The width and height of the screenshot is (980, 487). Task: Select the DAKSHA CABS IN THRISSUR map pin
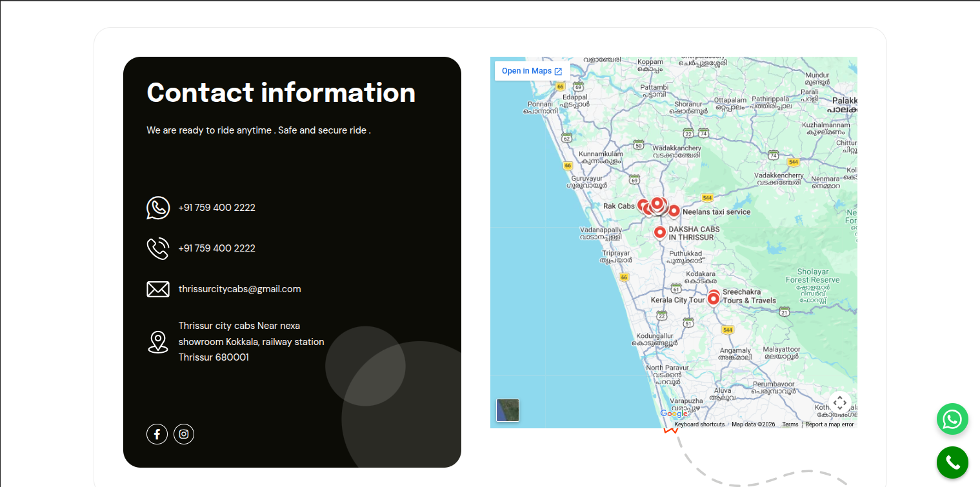click(x=659, y=233)
